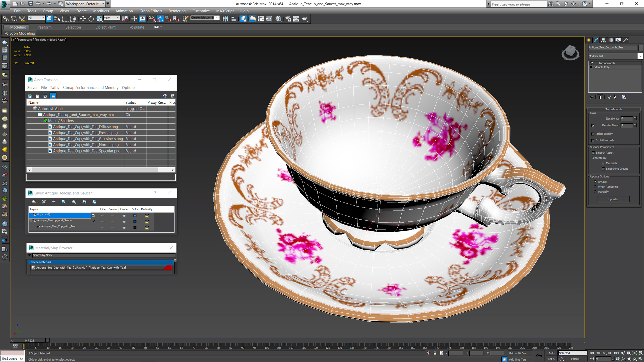Open Render Setup teapot icon

[x=288, y=19]
